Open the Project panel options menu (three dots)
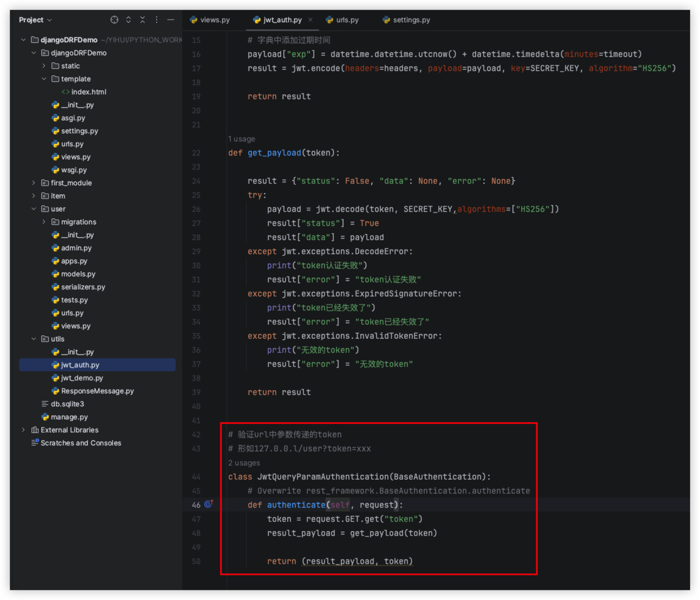This screenshot has height=600, width=700. [x=157, y=20]
